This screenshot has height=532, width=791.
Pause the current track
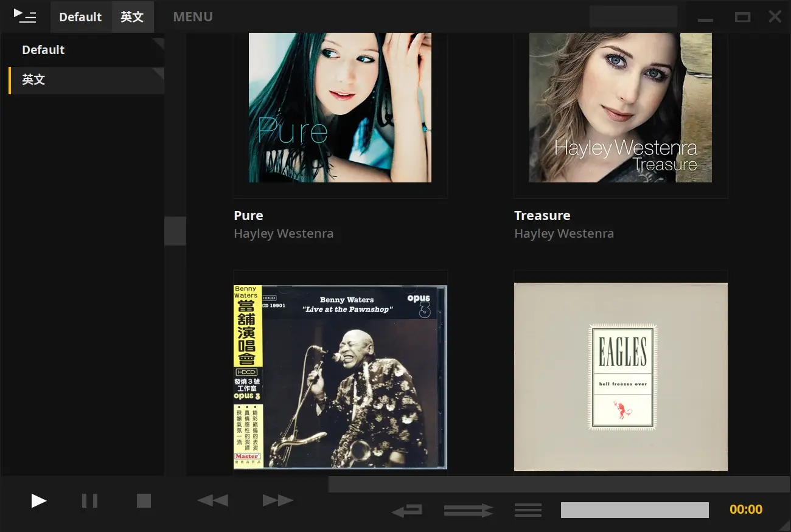89,500
